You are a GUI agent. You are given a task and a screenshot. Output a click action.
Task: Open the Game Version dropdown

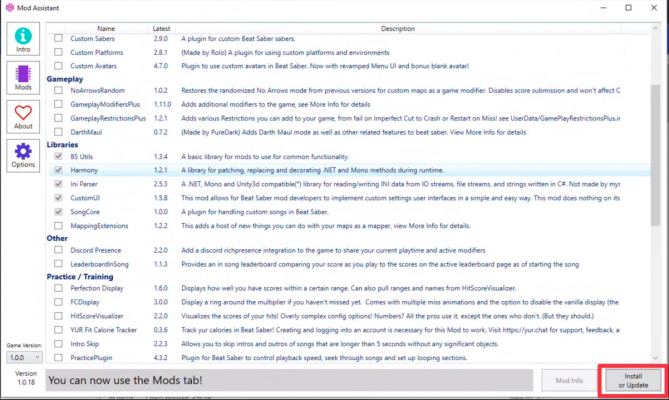pos(24,357)
